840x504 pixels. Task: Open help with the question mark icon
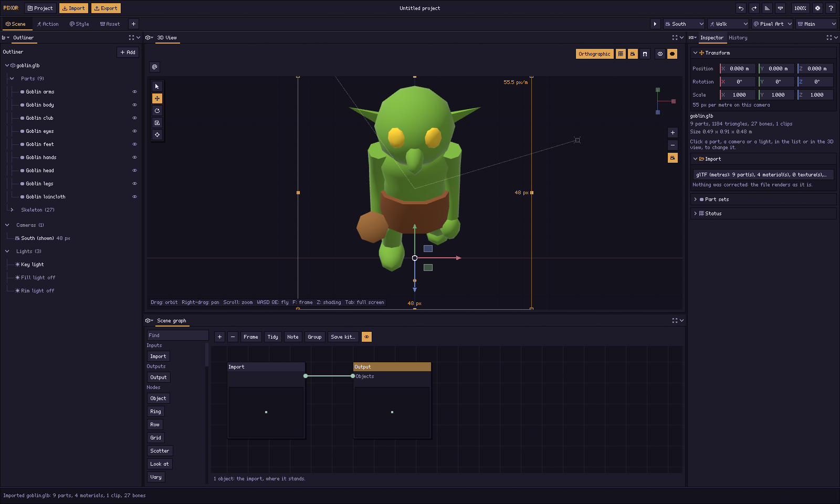[831, 8]
